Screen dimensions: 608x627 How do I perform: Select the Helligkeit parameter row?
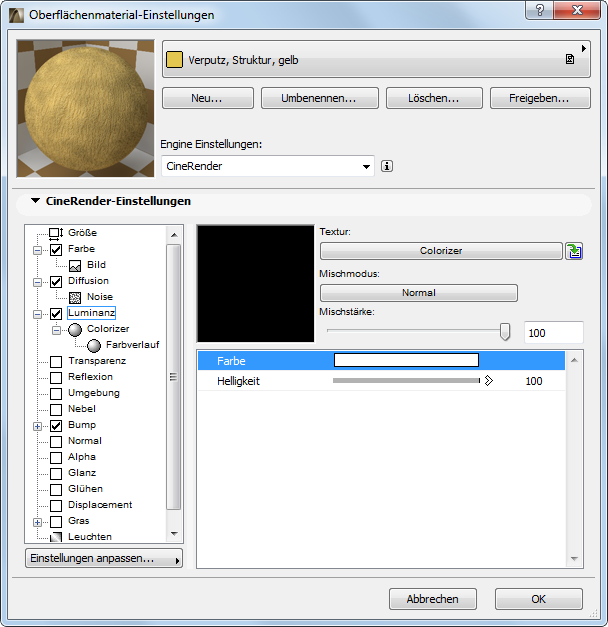click(381, 381)
